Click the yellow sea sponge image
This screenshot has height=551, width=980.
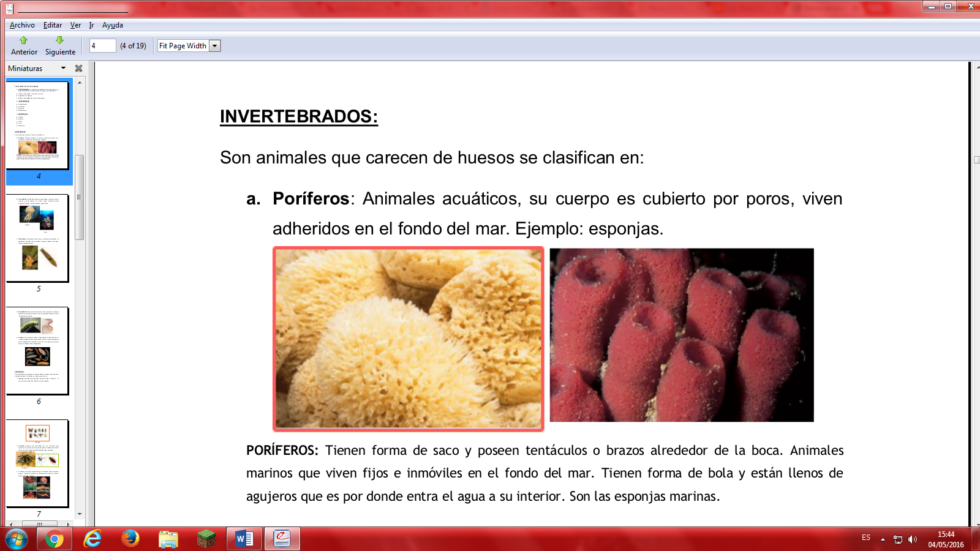coord(408,339)
